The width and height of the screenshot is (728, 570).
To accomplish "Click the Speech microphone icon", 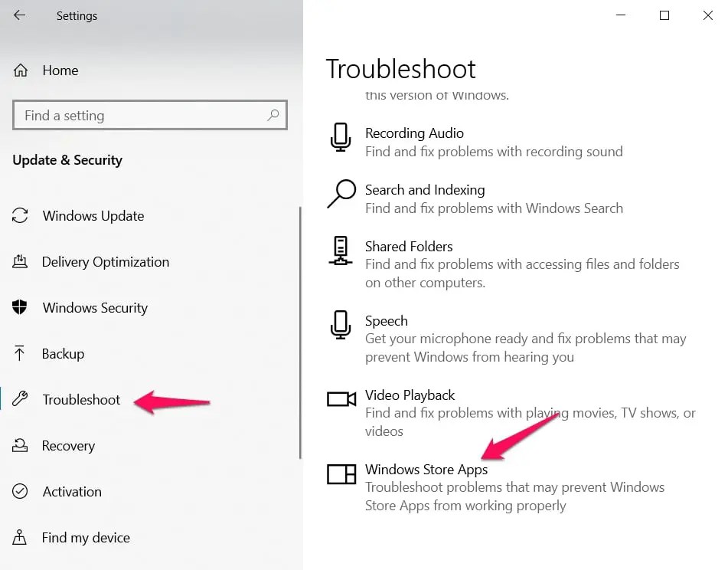I will pos(341,325).
